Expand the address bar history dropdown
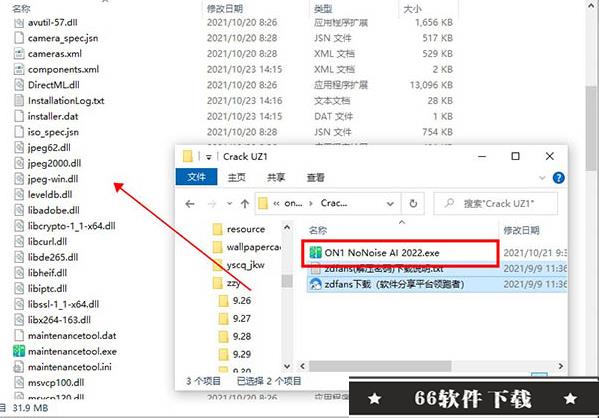Viewport: 599px width, 418px height. 390,204
